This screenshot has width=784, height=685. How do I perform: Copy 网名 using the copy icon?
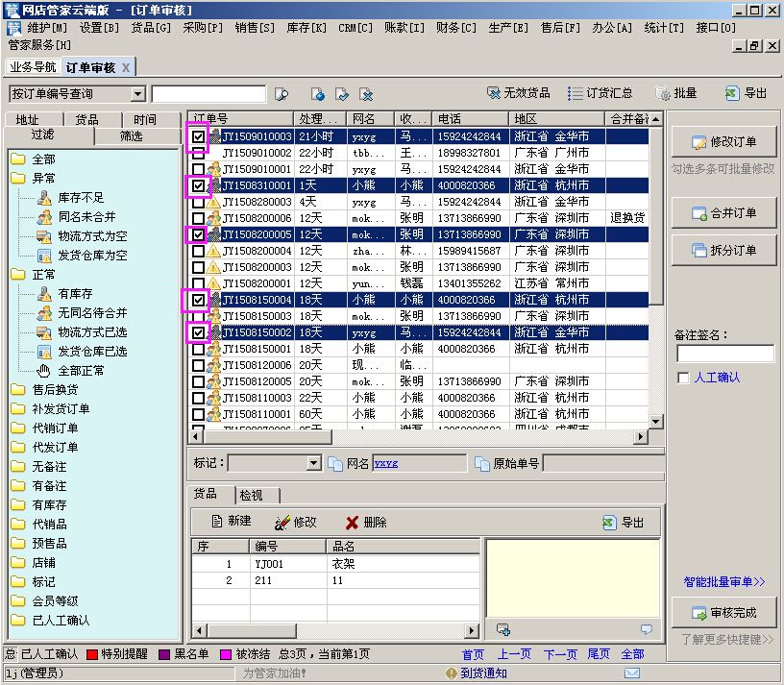tap(335, 463)
